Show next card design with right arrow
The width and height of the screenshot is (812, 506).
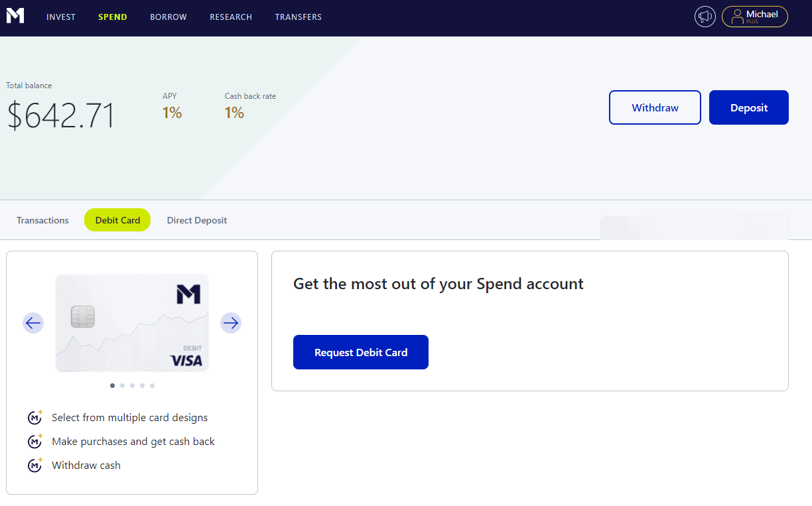231,323
